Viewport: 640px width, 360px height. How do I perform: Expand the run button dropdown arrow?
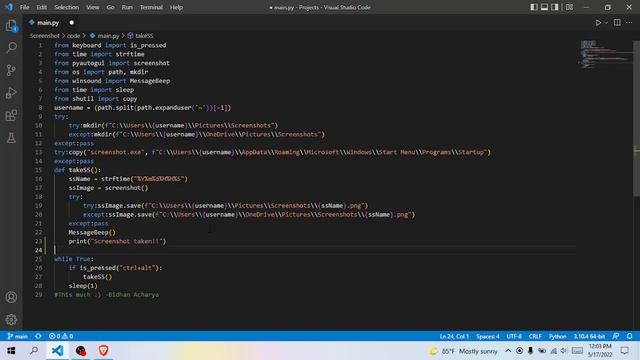click(606, 23)
